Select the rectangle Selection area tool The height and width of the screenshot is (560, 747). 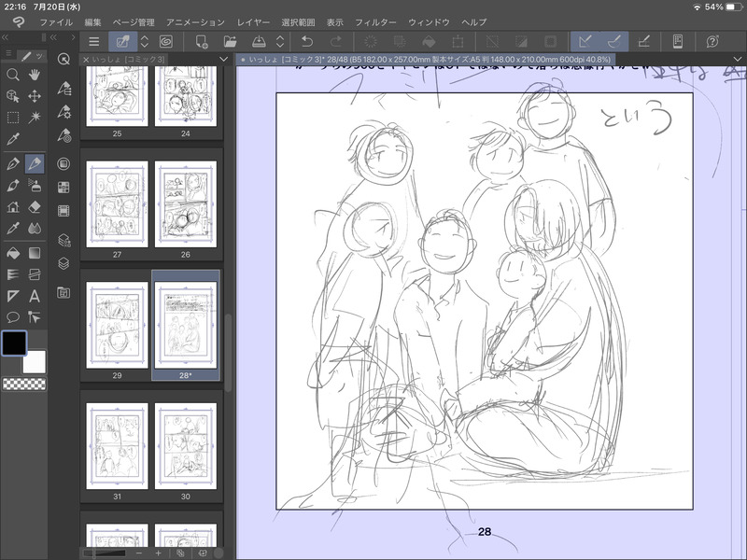(13, 118)
